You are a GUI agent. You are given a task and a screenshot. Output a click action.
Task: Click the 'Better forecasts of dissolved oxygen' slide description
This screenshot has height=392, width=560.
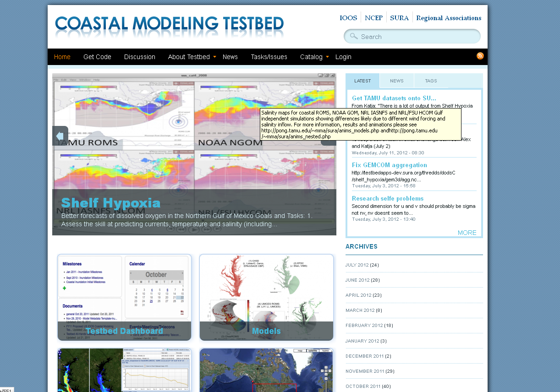tap(187, 220)
